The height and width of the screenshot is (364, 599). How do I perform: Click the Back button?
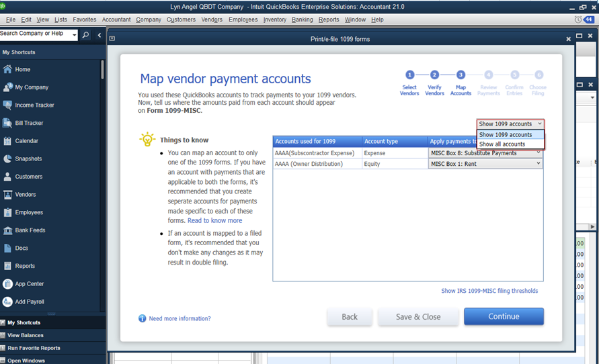coord(350,317)
